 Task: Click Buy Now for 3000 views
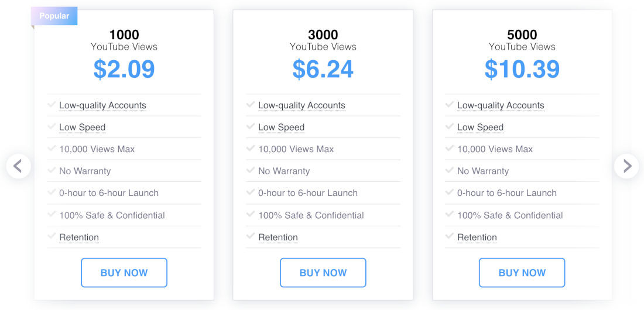[323, 273]
